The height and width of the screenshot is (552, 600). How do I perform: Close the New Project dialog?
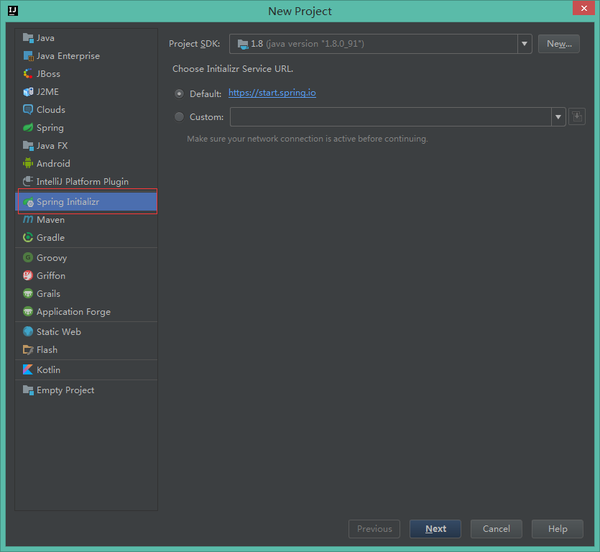584,8
